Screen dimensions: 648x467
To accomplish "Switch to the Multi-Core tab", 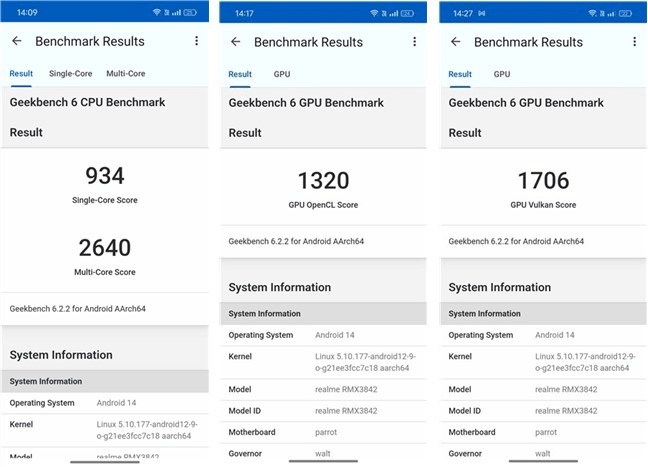I will (126, 74).
